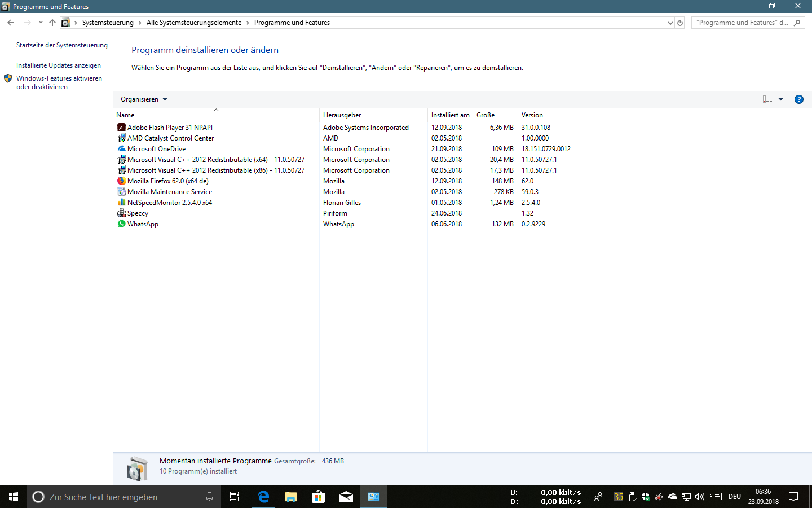The width and height of the screenshot is (812, 508).
Task: Click the Mozilla Maintenance Service icon
Action: click(121, 192)
